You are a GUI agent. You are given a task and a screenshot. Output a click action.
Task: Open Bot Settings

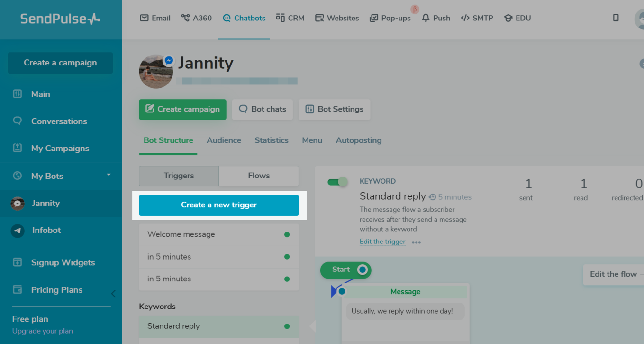tap(334, 109)
